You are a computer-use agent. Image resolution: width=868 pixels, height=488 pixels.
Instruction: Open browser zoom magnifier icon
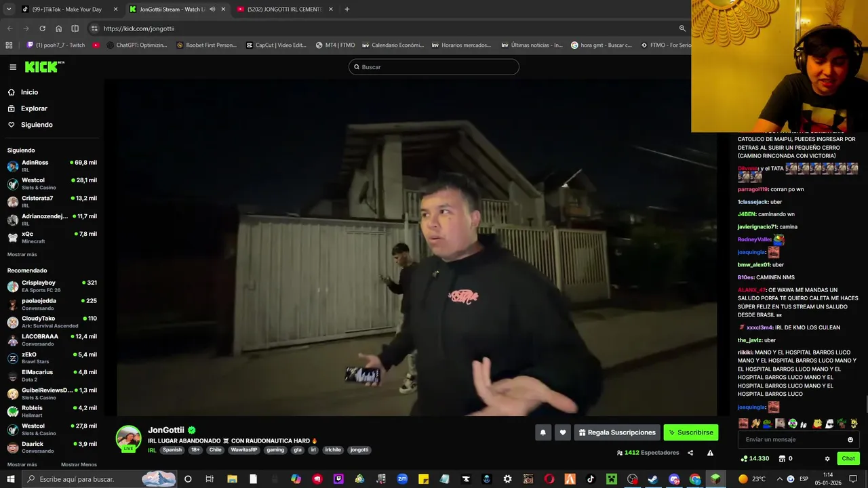682,28
